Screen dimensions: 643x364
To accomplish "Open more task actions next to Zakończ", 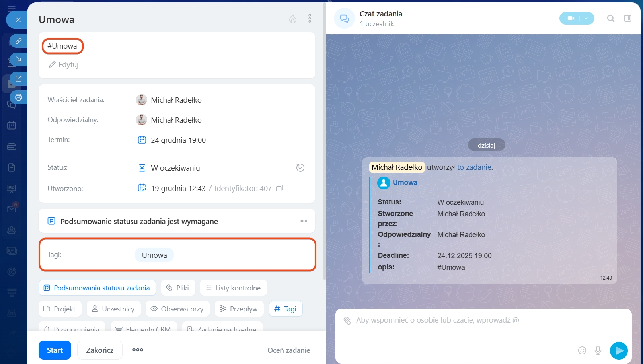I will (x=138, y=350).
